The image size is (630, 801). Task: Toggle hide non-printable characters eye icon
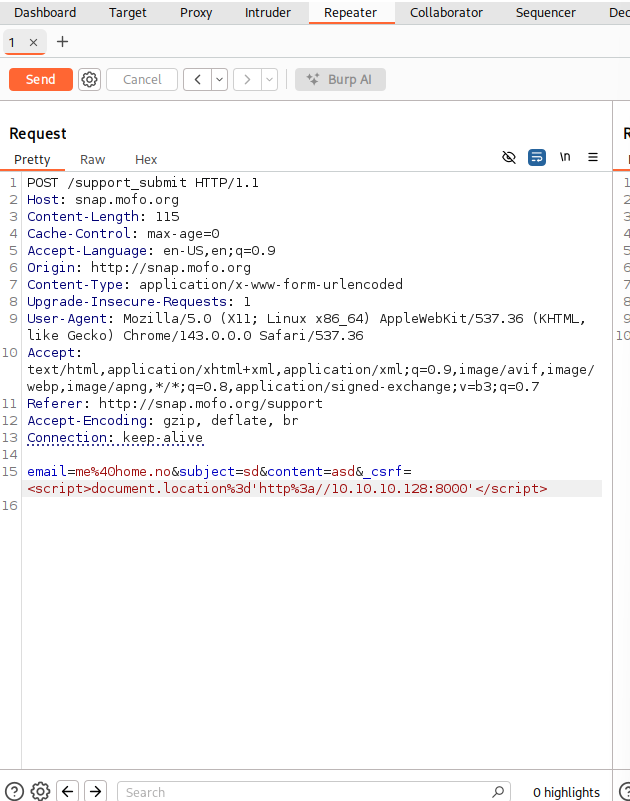point(509,157)
